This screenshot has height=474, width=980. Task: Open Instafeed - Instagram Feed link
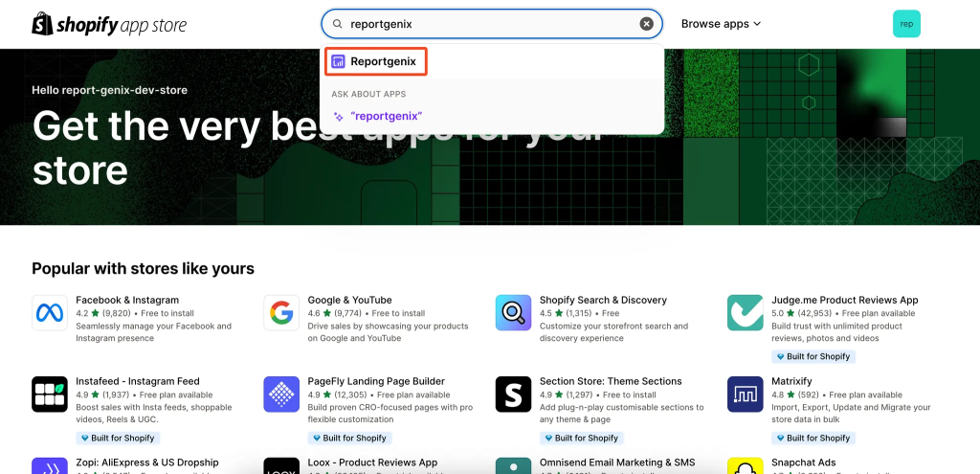138,381
